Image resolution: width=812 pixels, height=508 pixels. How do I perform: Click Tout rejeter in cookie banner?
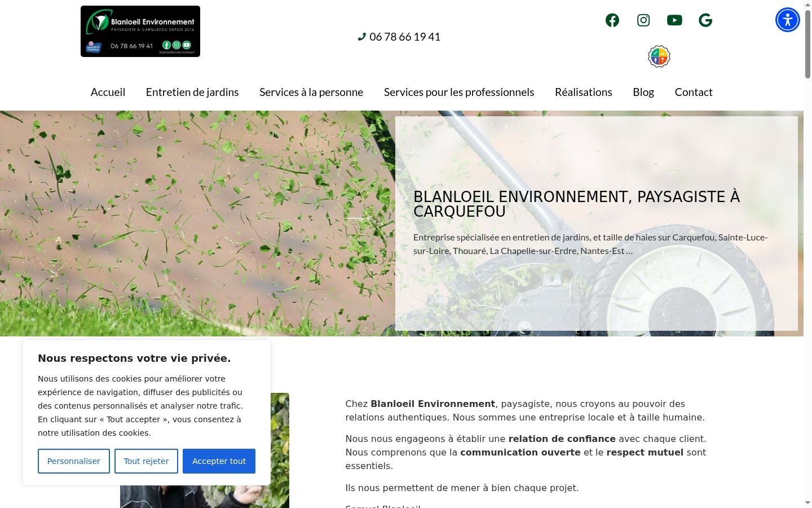click(x=146, y=461)
